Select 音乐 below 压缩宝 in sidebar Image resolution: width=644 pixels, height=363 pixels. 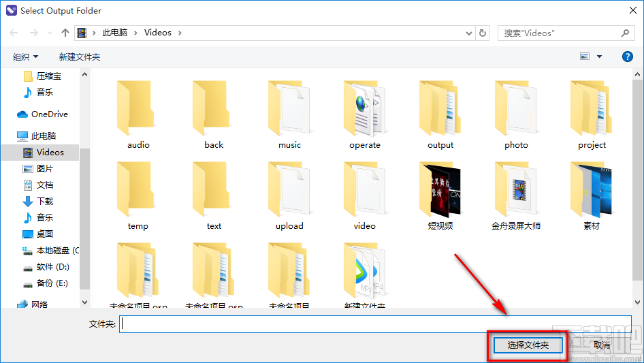[x=38, y=92]
